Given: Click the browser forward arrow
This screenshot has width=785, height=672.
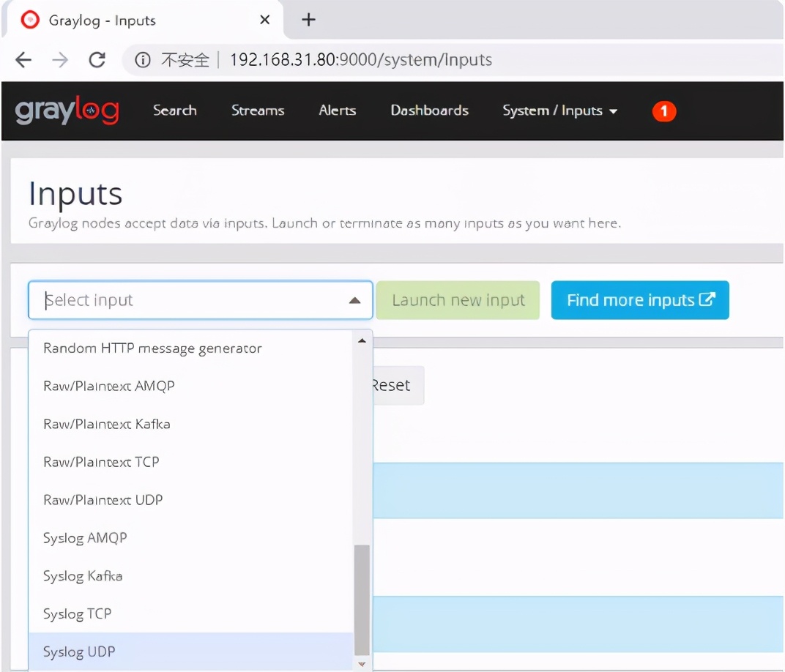Looking at the screenshot, I should (x=60, y=60).
